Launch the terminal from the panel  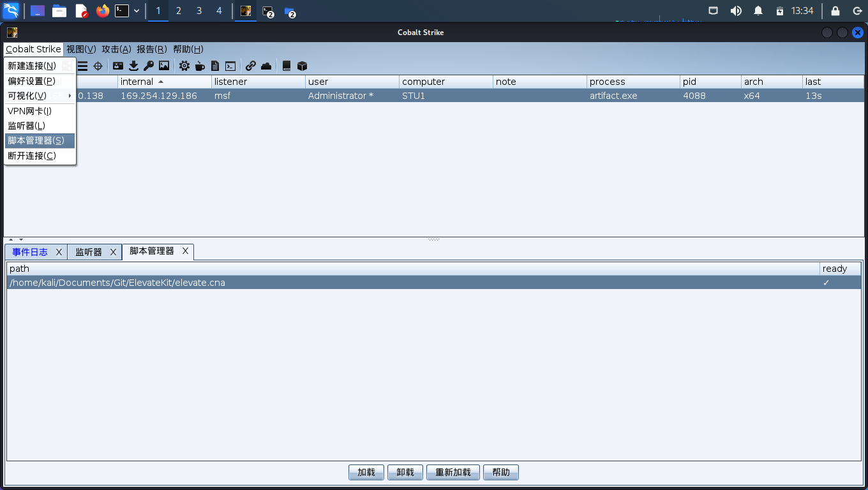pyautogui.click(x=122, y=11)
